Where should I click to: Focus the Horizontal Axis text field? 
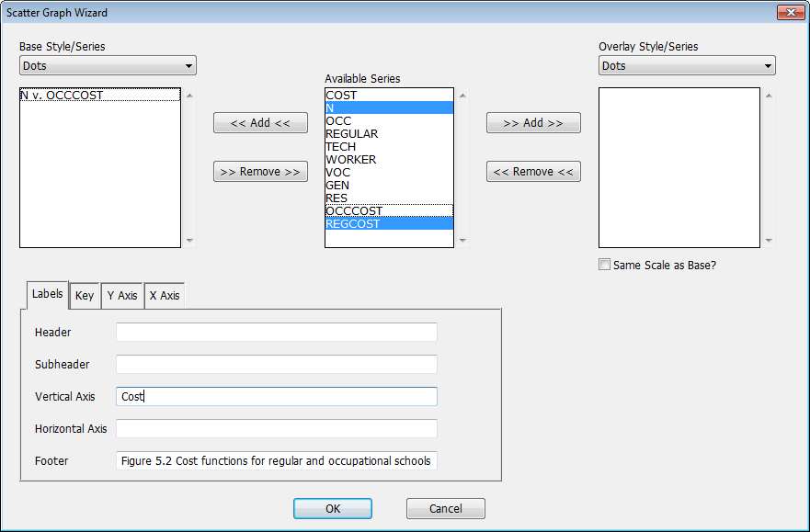[276, 429]
